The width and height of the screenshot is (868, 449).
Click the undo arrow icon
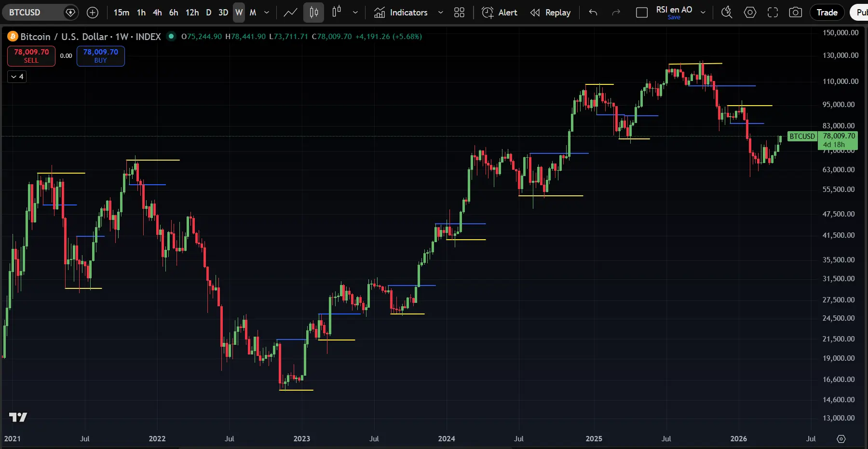click(x=593, y=13)
